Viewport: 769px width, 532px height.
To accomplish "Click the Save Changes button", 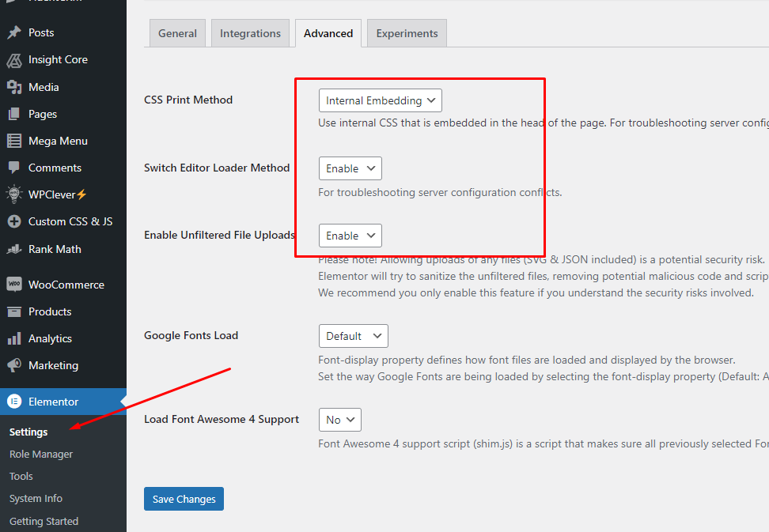I will click(x=184, y=499).
